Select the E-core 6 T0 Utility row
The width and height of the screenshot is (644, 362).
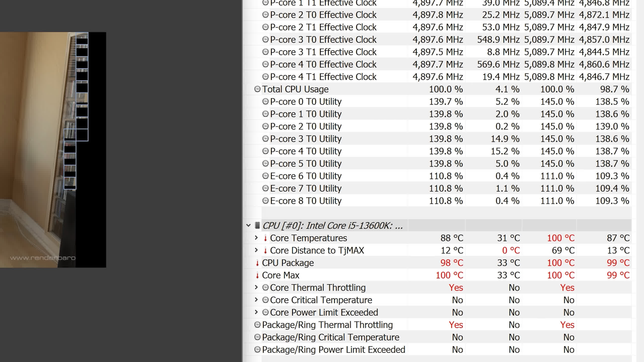(x=306, y=176)
